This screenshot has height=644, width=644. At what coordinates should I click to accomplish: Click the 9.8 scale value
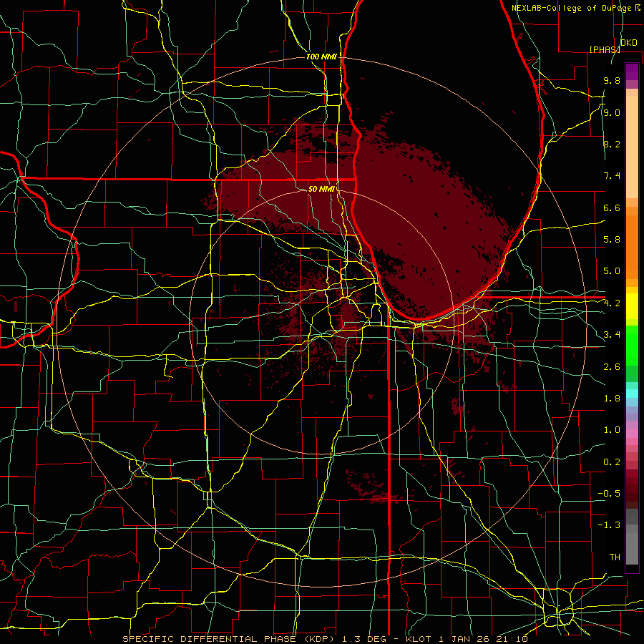pyautogui.click(x=612, y=81)
